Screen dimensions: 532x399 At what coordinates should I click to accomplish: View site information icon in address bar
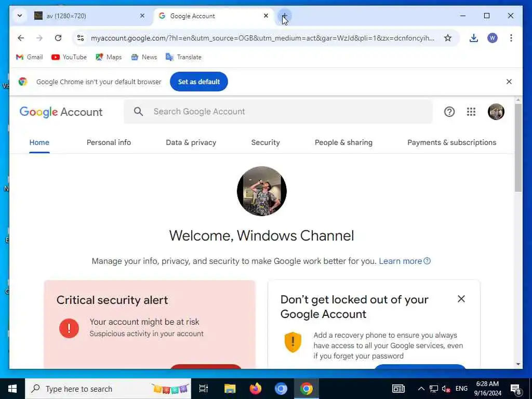[x=81, y=38]
